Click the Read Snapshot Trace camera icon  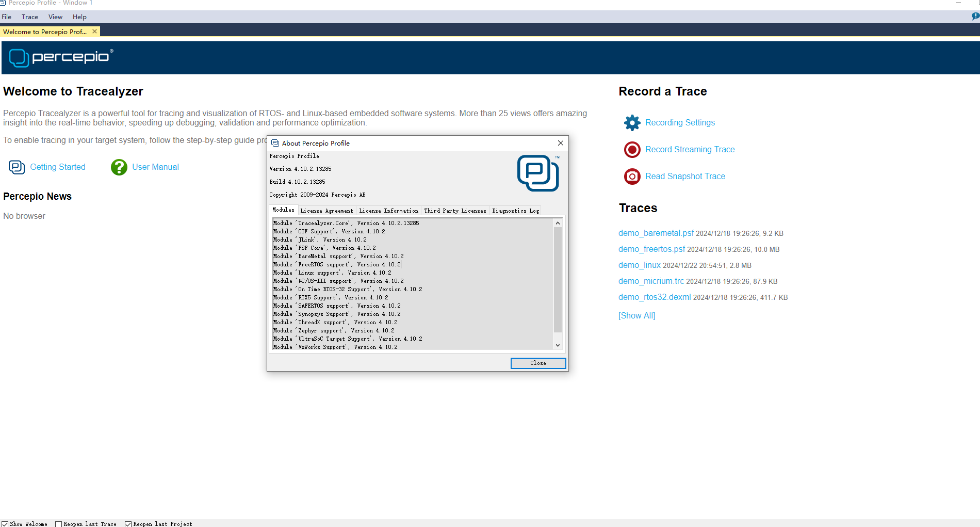pyautogui.click(x=632, y=177)
